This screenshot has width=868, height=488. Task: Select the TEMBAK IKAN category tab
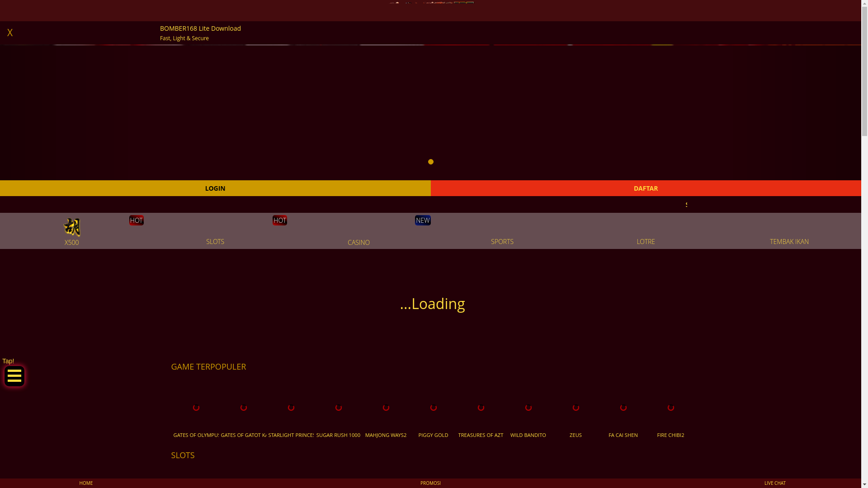pos(789,241)
